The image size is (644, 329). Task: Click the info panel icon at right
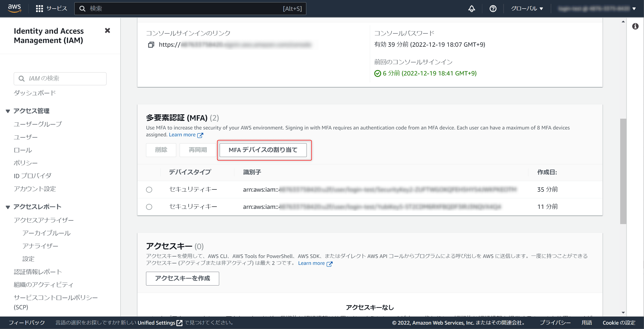(635, 26)
